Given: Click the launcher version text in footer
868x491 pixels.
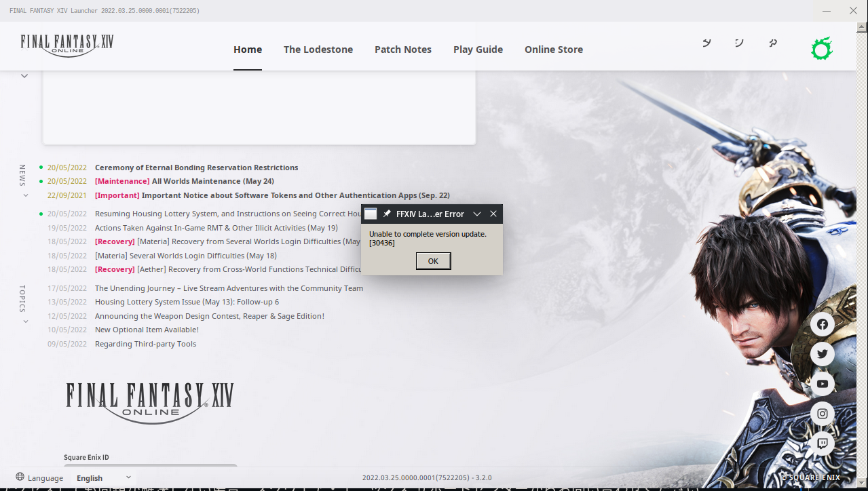Looking at the screenshot, I should point(427,477).
